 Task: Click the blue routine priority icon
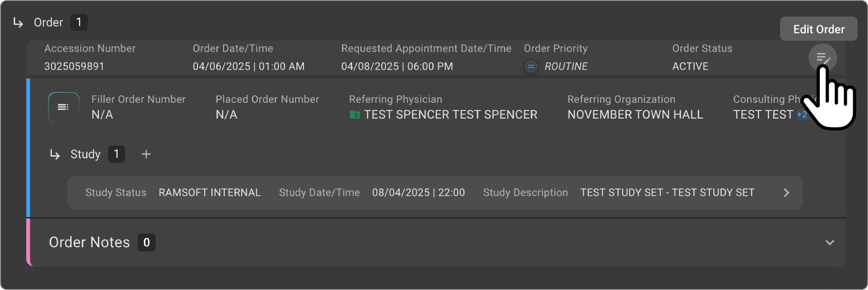coord(531,66)
